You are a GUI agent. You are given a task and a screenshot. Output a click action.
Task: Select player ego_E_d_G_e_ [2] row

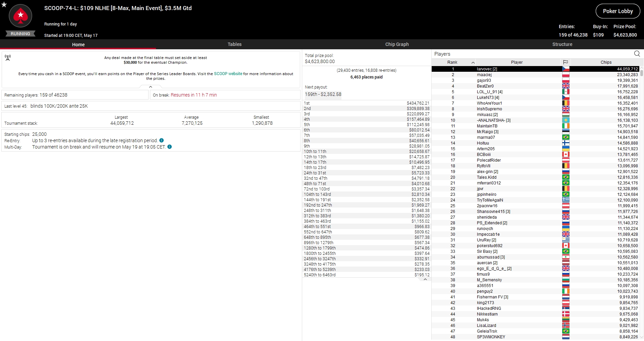click(x=536, y=269)
